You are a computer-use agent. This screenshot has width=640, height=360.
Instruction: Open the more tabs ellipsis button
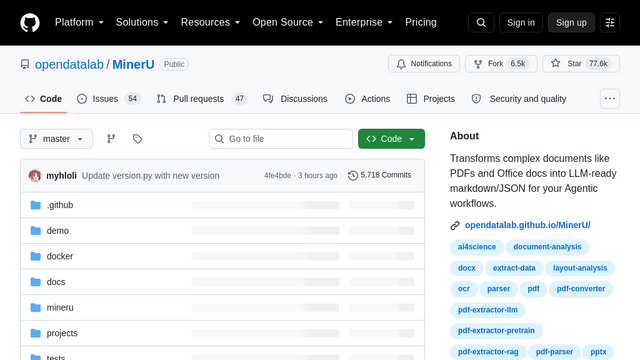click(610, 99)
